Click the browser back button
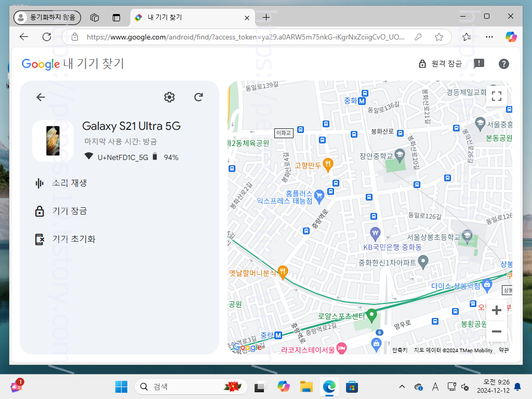This screenshot has height=399, width=532. (x=24, y=37)
